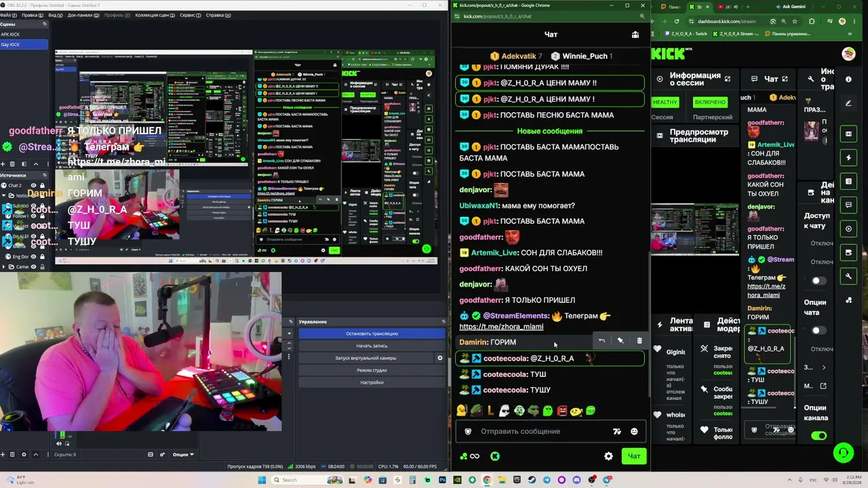Click the Ask Gemini button in Chrome

[x=790, y=7]
